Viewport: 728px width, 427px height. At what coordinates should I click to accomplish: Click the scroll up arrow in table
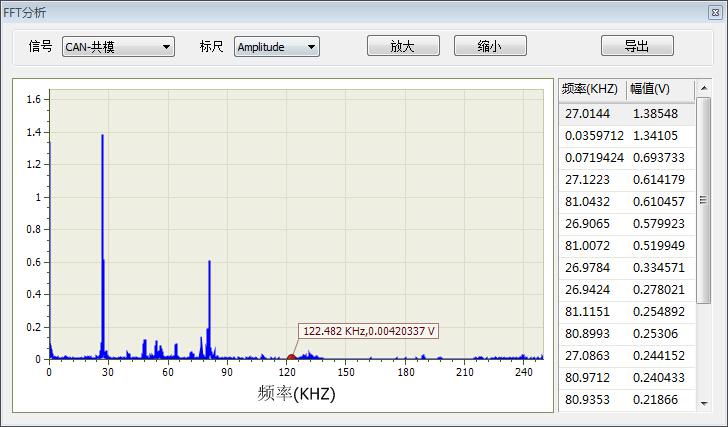(x=703, y=87)
